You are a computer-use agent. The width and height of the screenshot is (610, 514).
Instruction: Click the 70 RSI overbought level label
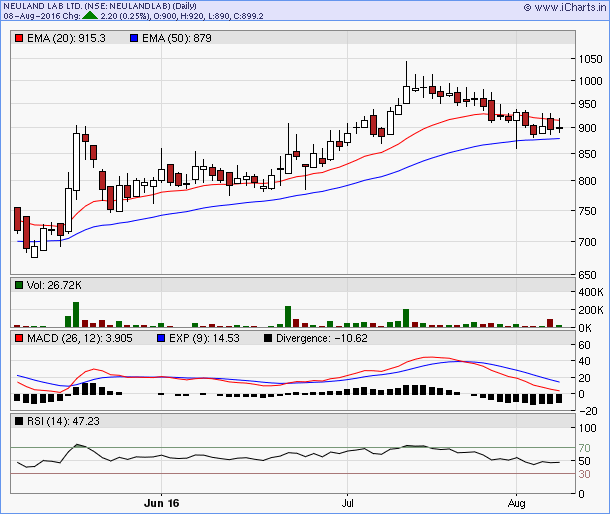(x=584, y=448)
